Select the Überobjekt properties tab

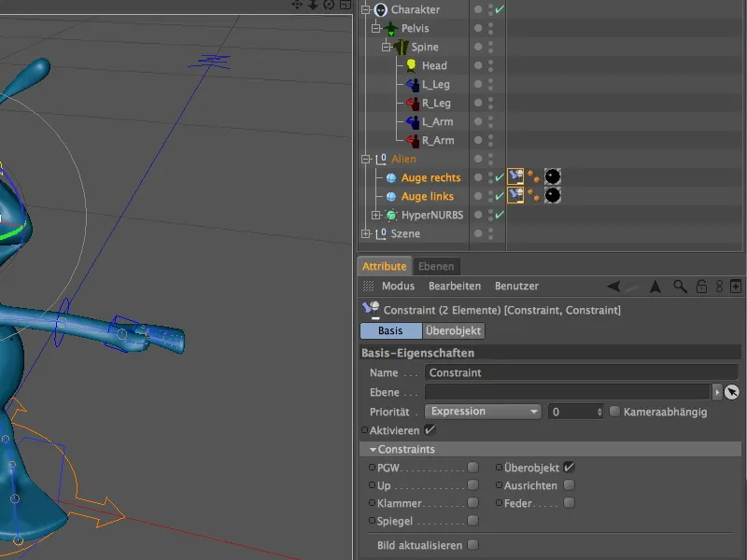pyautogui.click(x=454, y=331)
